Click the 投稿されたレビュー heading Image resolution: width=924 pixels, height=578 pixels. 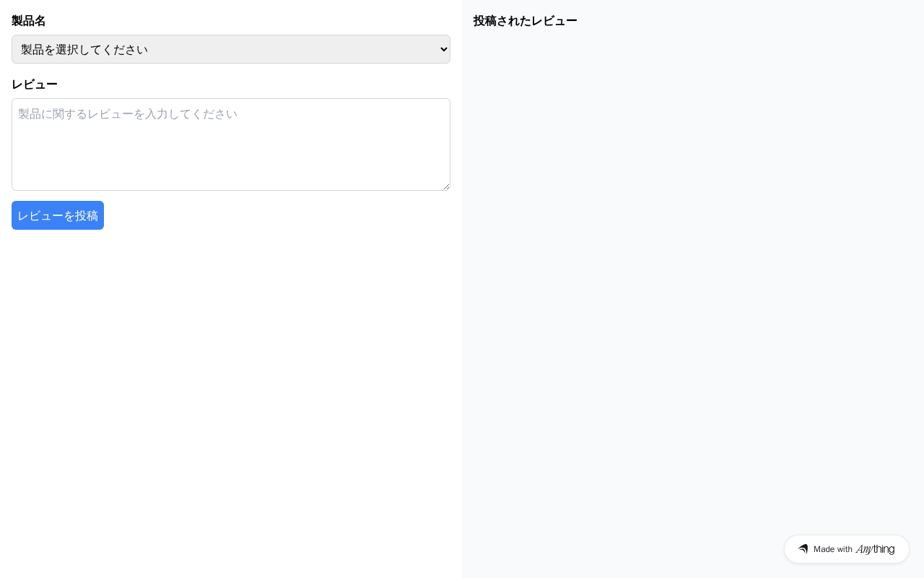click(x=526, y=21)
